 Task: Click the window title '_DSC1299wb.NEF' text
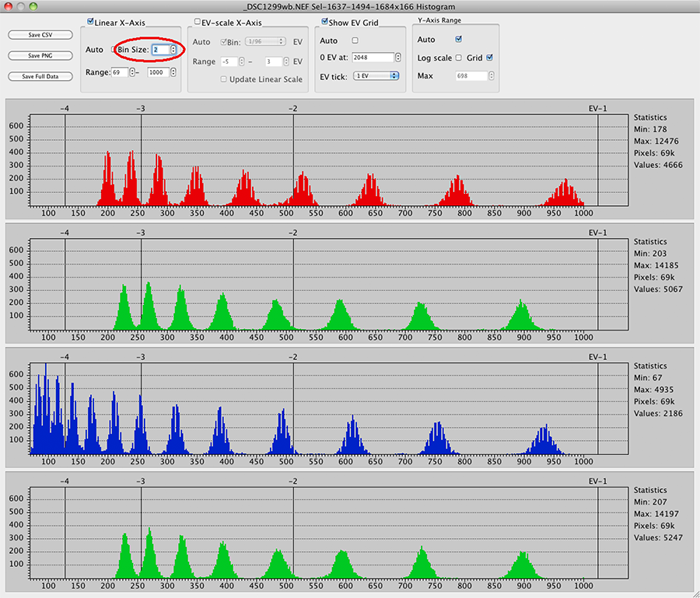274,7
